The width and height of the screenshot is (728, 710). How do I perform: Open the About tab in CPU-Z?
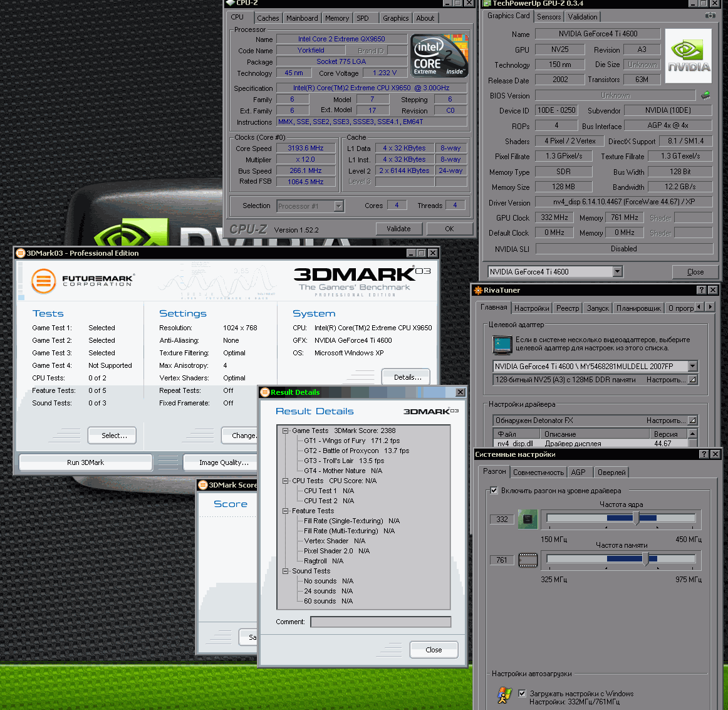click(425, 18)
